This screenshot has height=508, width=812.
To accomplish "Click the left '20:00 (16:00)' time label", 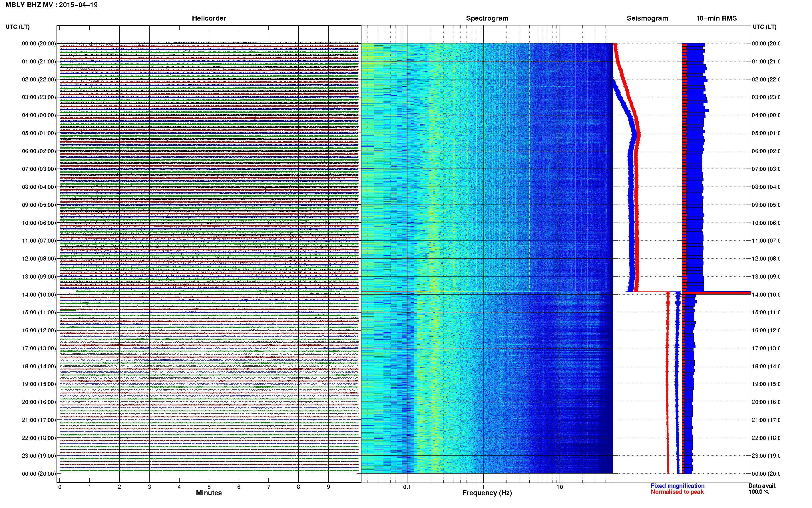I will pyautogui.click(x=39, y=402).
